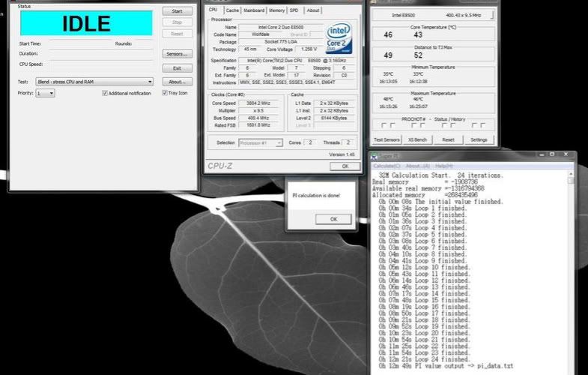Toggle the Tray Icon checkbox
The width and height of the screenshot is (588, 375).
pos(164,93)
